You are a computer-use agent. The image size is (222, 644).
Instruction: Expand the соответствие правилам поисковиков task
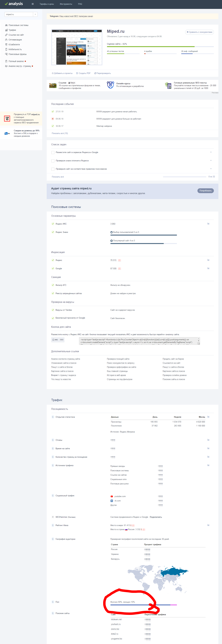click(211, 169)
